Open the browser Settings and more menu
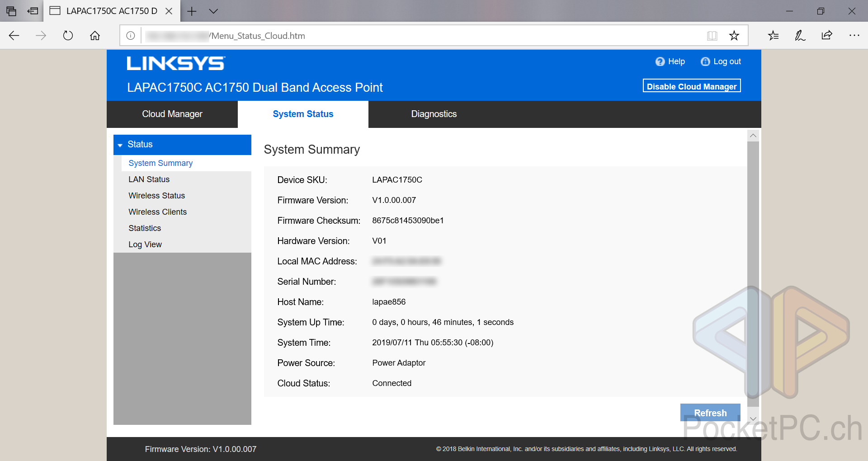This screenshot has height=461, width=868. point(854,36)
